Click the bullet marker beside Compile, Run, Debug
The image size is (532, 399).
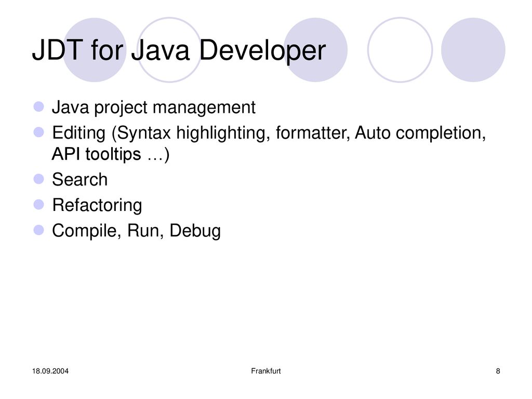(39, 230)
